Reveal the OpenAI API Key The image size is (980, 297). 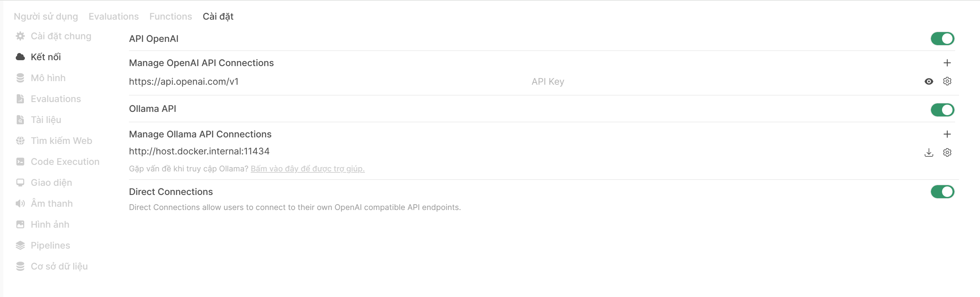pos(929,81)
